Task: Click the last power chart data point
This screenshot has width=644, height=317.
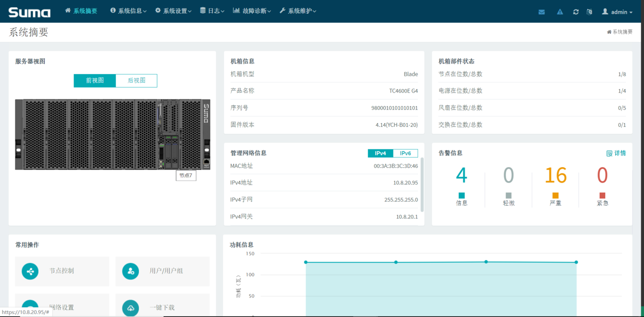Action: 576,262
